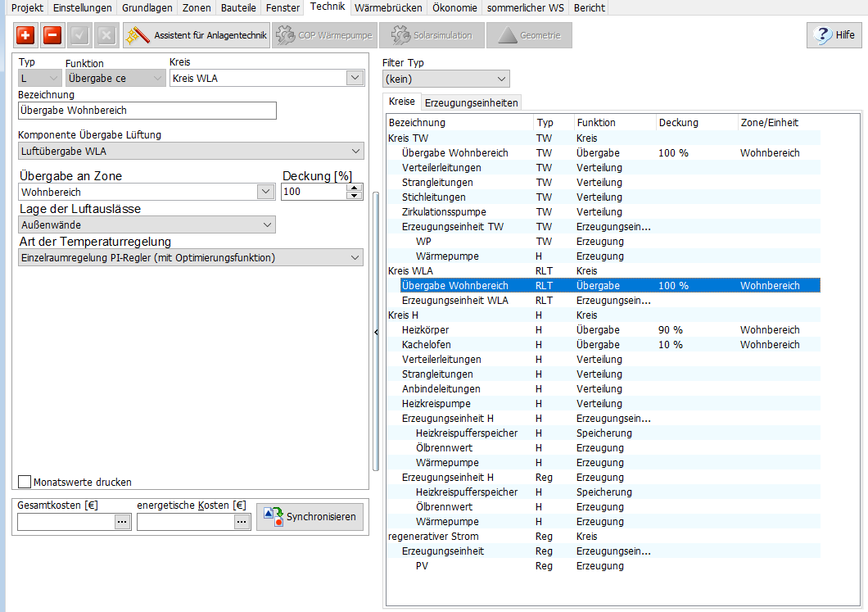Click the red minus remove-component icon
The width and height of the screenshot is (868, 612).
[52, 35]
